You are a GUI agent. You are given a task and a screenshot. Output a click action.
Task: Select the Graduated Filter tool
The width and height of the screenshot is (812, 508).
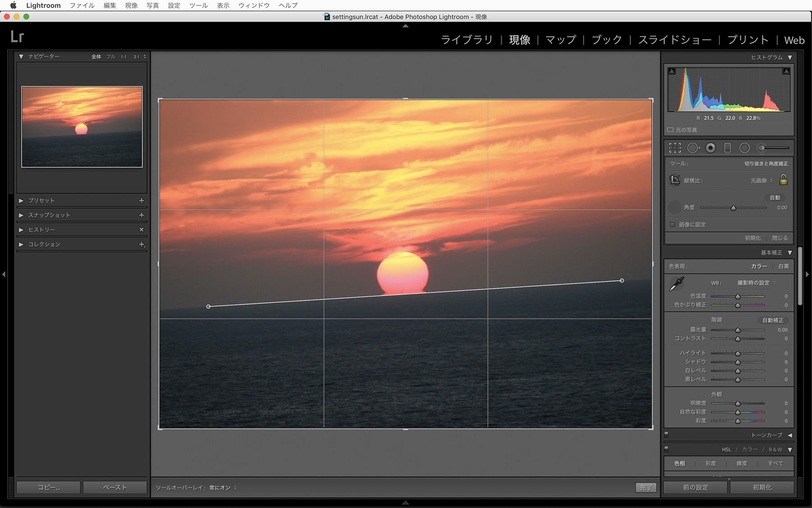pyautogui.click(x=727, y=148)
